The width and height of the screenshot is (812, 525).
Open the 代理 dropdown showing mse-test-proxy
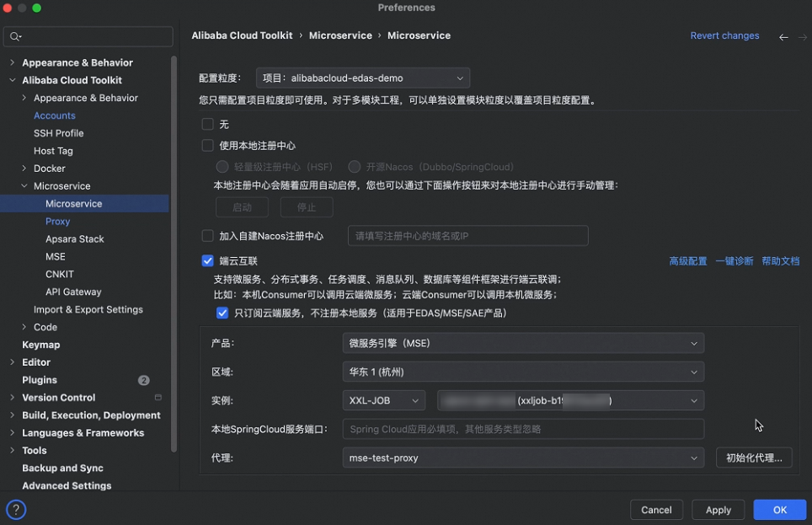(523, 458)
